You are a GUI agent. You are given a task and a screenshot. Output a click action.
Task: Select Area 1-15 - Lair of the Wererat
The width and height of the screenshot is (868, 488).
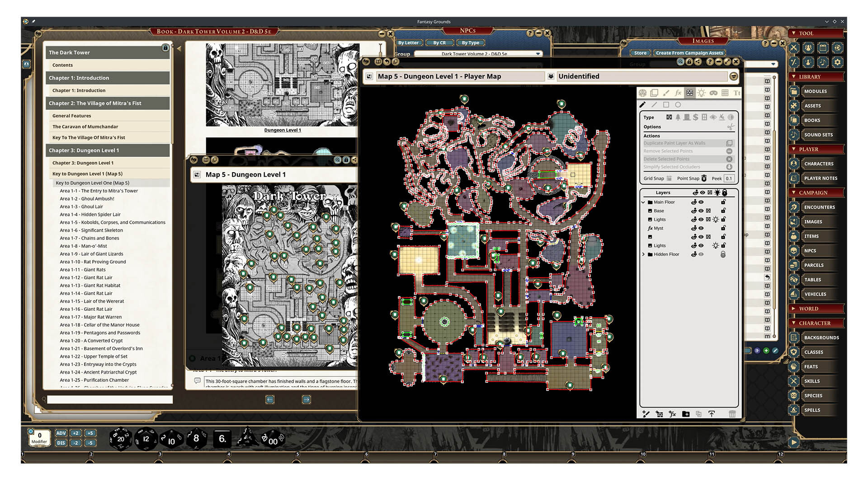coord(92,301)
